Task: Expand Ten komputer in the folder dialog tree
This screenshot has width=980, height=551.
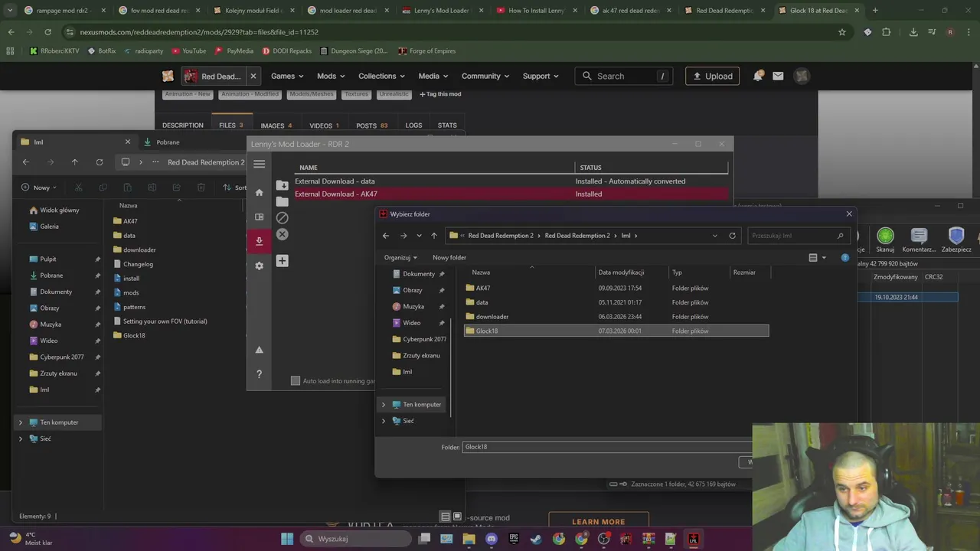Action: pyautogui.click(x=384, y=404)
